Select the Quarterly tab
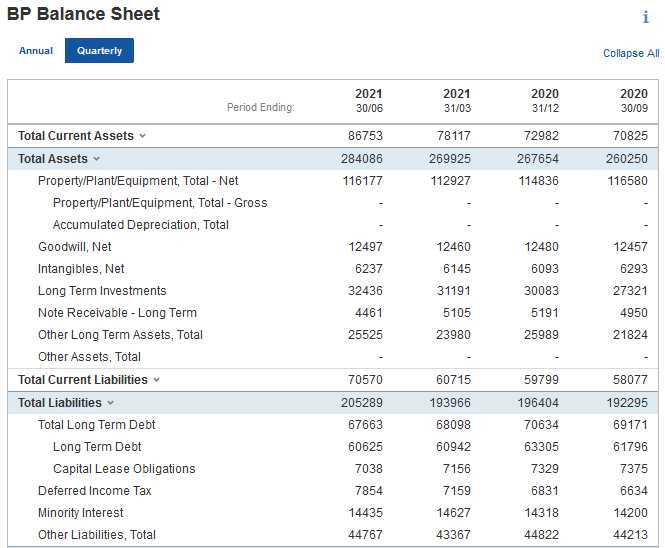665x548 pixels. pos(99,51)
